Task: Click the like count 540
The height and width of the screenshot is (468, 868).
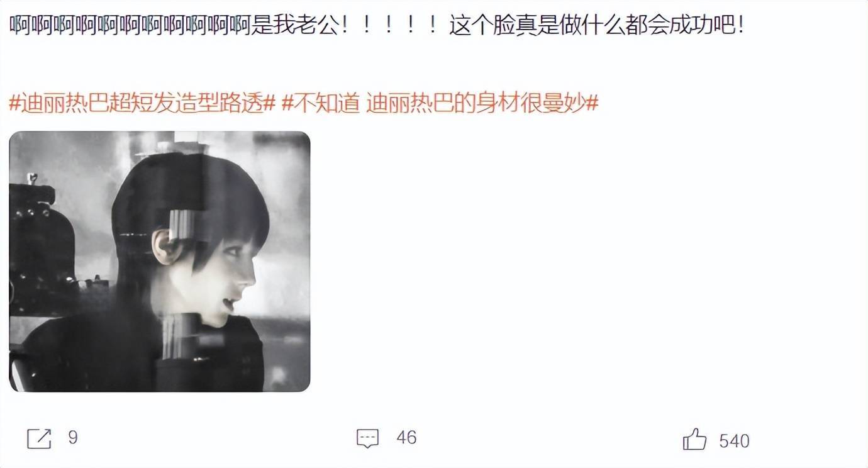Action: (734, 441)
